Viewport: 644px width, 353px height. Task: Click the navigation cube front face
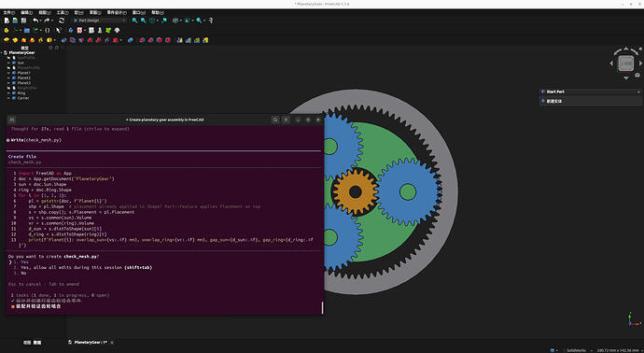(x=626, y=64)
